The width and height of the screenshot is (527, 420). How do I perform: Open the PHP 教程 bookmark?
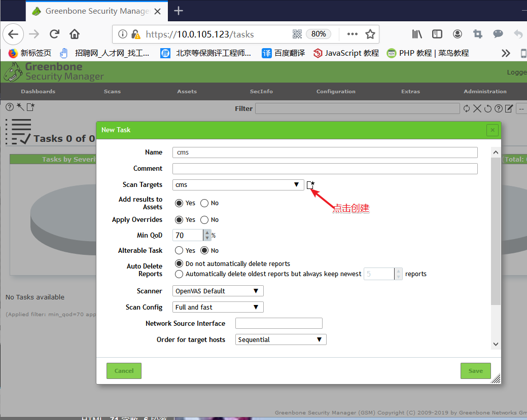click(x=428, y=53)
